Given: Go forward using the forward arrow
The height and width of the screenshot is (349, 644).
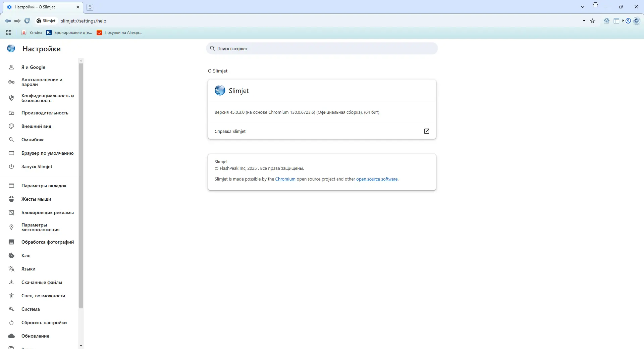Looking at the screenshot, I should [x=17, y=21].
